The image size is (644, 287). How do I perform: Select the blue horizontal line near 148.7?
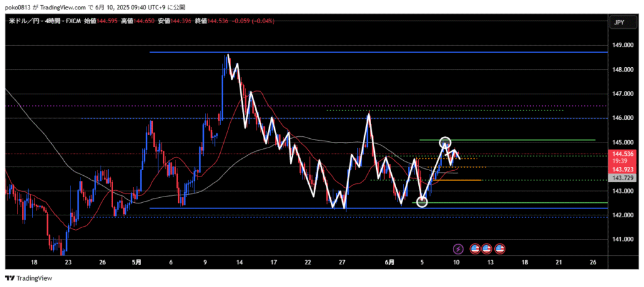click(x=377, y=52)
